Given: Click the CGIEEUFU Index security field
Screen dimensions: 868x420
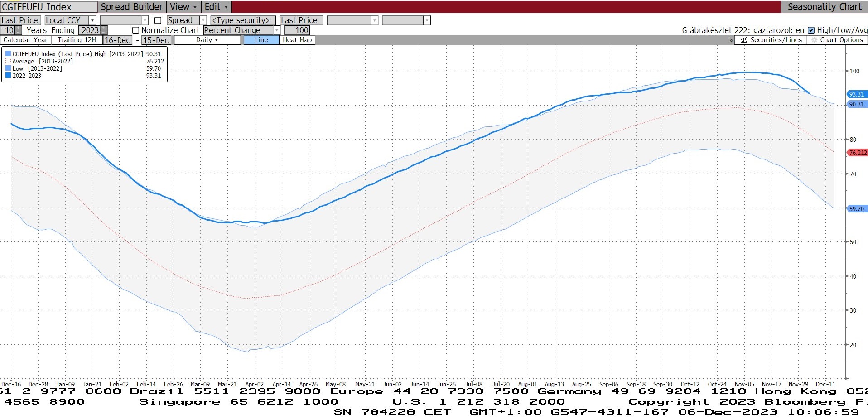Looking at the screenshot, I should 48,7.
